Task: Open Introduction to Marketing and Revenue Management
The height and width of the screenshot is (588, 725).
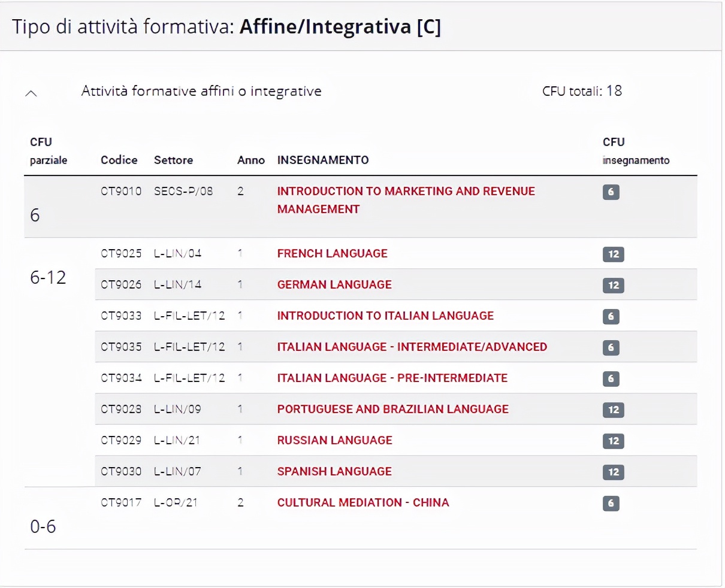Action: [x=406, y=192]
